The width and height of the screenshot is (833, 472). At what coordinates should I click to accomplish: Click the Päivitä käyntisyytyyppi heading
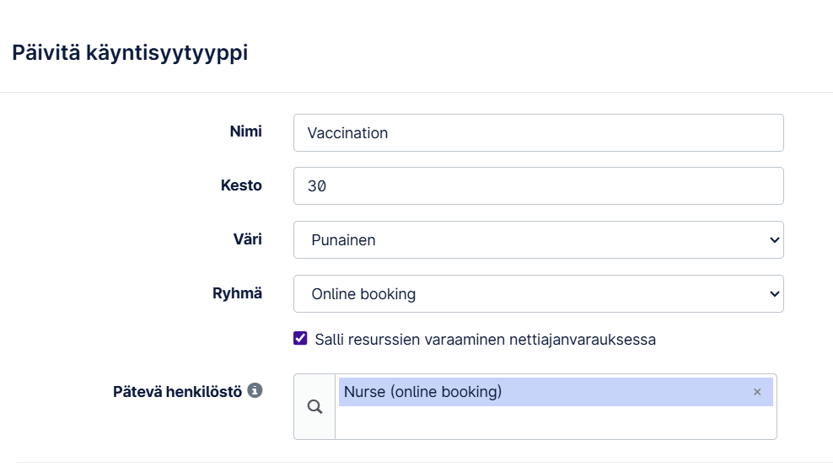click(130, 53)
